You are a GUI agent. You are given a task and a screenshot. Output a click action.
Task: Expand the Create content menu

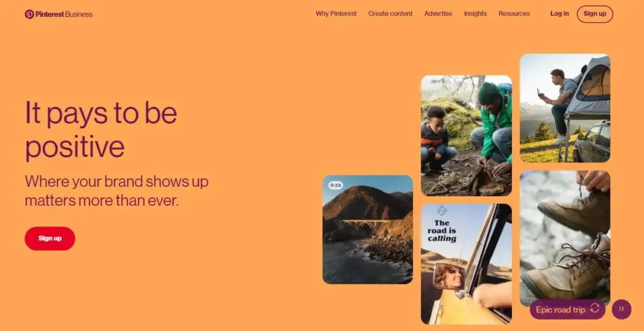[390, 14]
